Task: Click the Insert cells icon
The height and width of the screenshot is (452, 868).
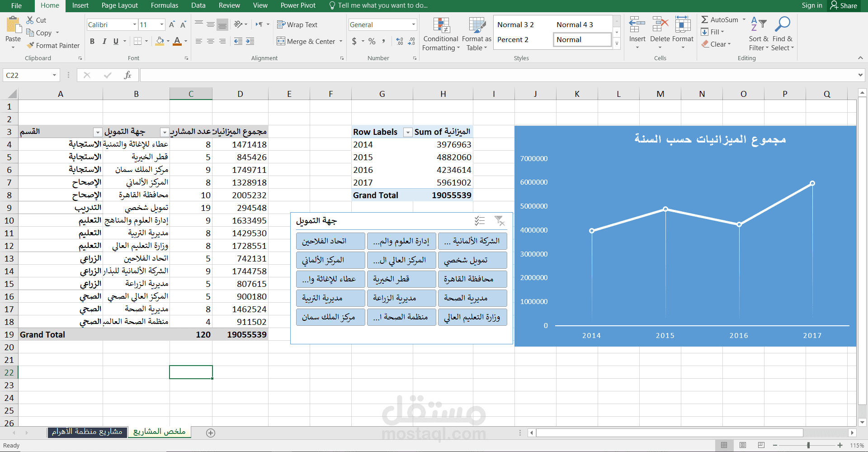Action: (637, 25)
